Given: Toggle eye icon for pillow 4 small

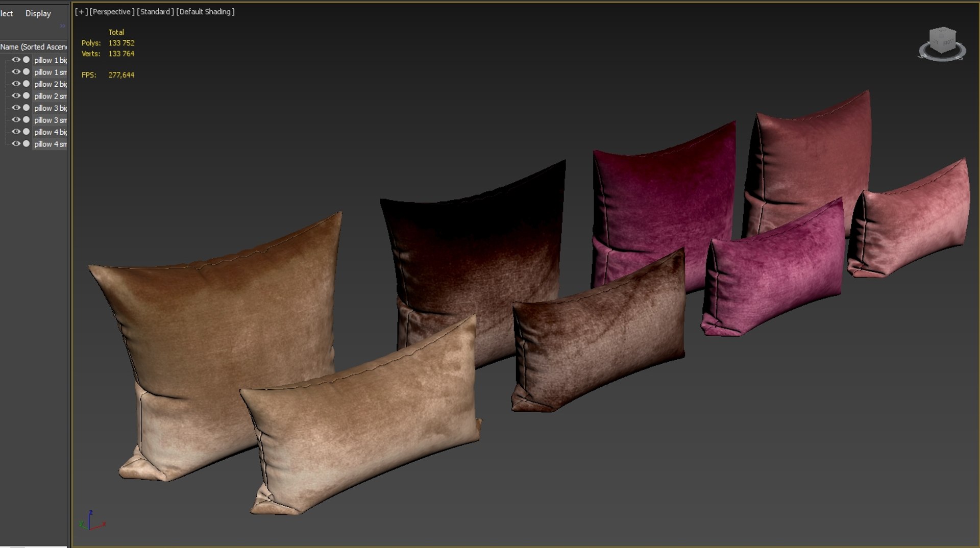Looking at the screenshot, I should [x=16, y=144].
